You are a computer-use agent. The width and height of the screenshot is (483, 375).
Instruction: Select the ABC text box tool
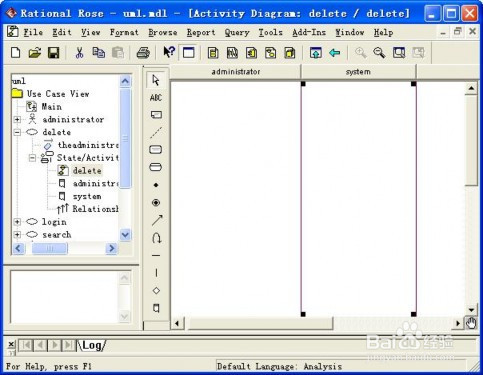tap(156, 98)
